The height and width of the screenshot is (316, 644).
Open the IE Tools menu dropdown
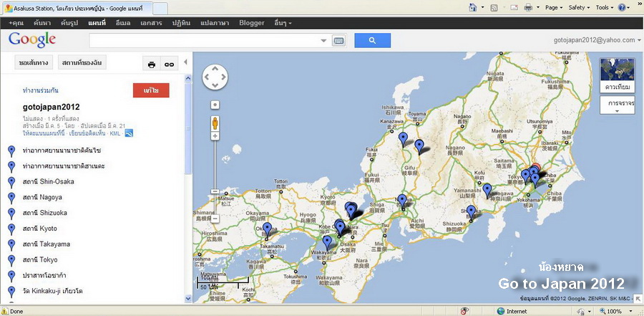coord(605,7)
